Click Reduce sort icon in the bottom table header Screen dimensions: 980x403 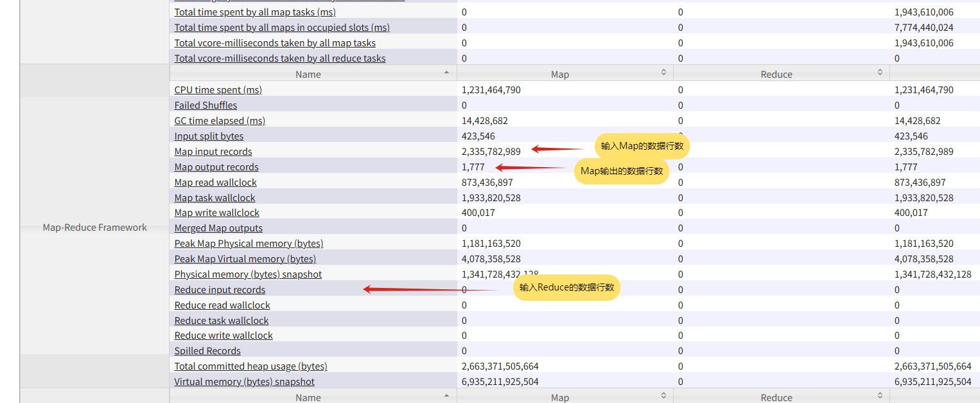pyautogui.click(x=880, y=397)
